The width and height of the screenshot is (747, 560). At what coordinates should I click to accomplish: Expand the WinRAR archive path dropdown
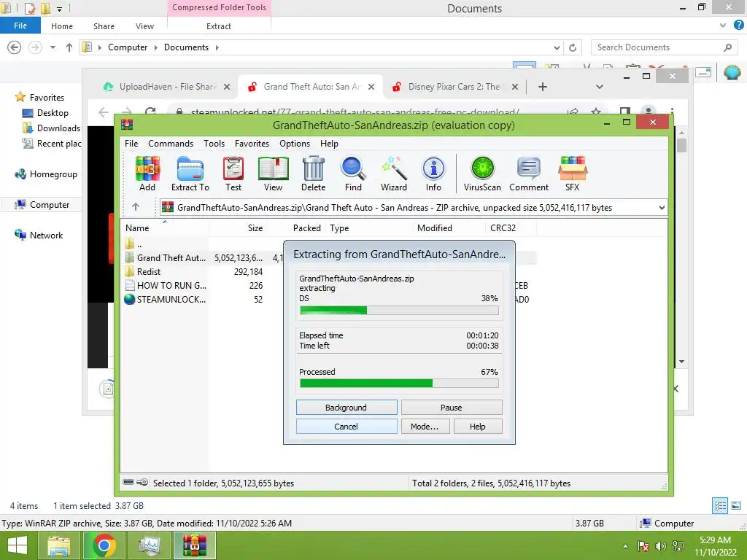[x=661, y=208]
